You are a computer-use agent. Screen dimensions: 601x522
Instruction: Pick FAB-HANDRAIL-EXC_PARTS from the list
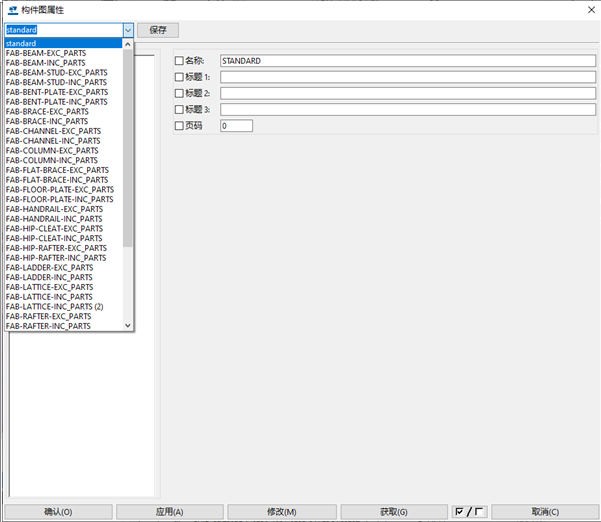[x=54, y=209]
